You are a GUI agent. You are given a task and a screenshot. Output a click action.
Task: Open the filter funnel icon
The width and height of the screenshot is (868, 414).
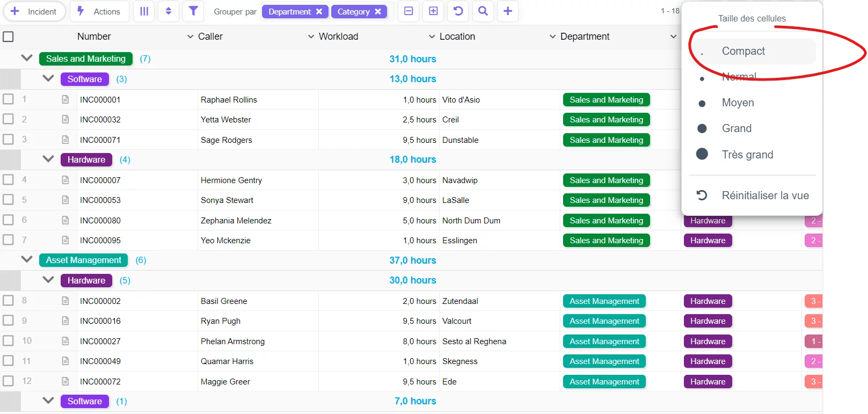tap(193, 11)
